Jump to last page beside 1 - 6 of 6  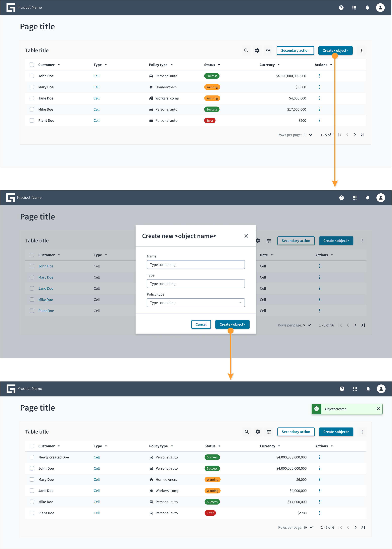point(363,527)
